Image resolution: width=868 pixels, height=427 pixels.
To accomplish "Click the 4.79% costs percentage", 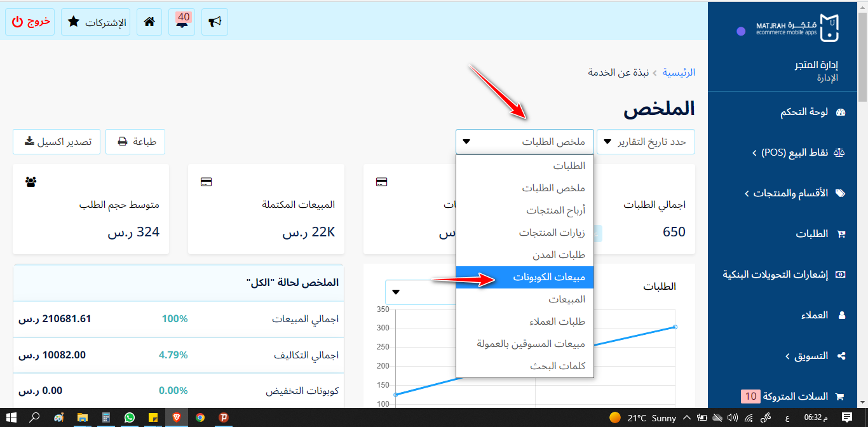I will click(x=173, y=355).
